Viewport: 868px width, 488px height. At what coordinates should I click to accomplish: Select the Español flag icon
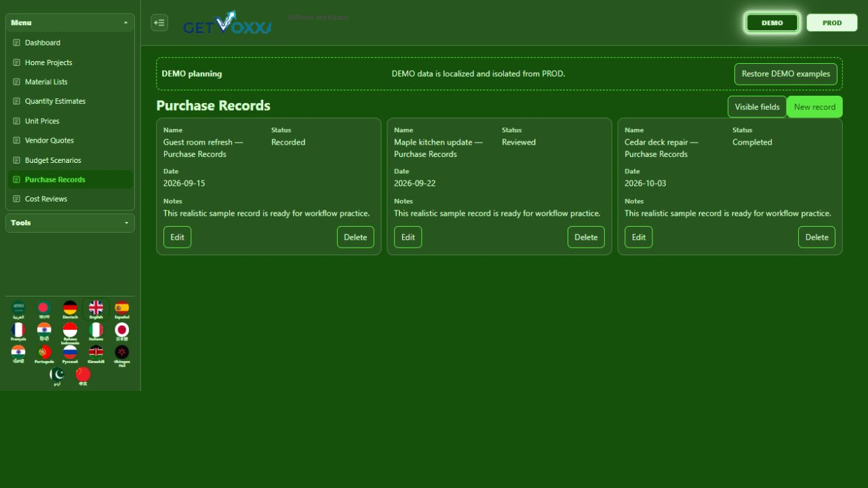(x=122, y=309)
